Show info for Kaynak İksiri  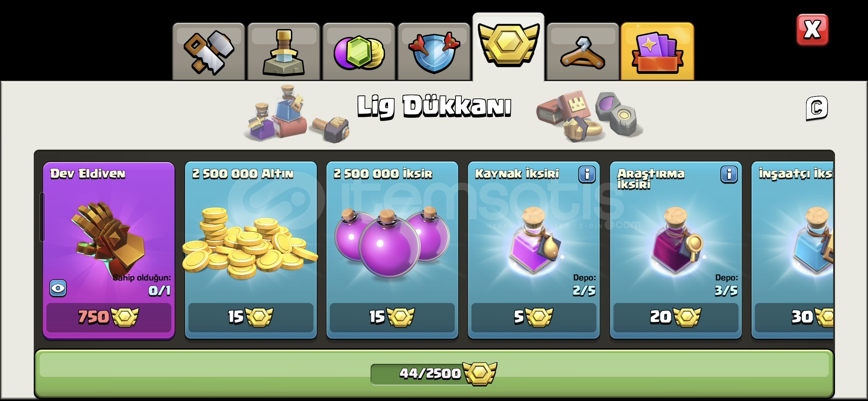coord(587,174)
